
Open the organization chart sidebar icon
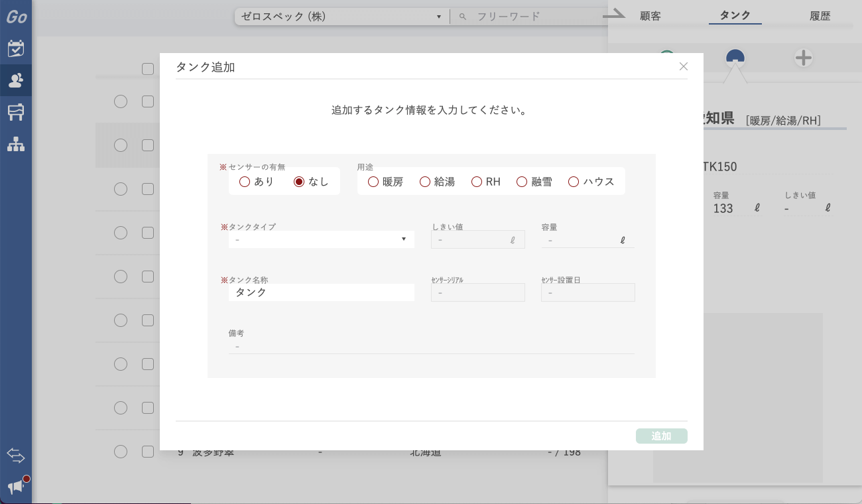(x=16, y=144)
